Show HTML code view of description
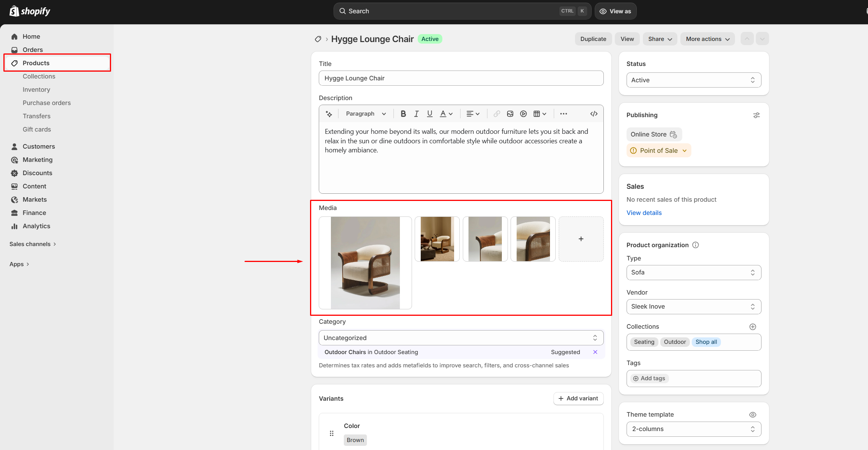The height and width of the screenshot is (450, 868). pos(594,114)
